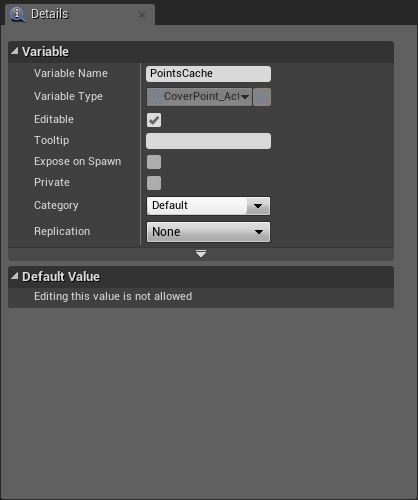The image size is (418, 500).
Task: Switch to the Details tab
Action: coord(49,14)
